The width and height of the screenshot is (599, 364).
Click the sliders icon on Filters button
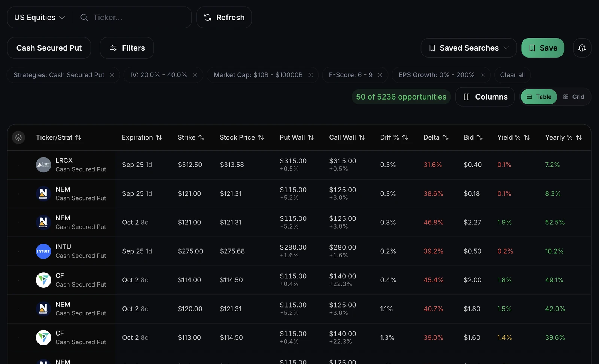(x=113, y=48)
